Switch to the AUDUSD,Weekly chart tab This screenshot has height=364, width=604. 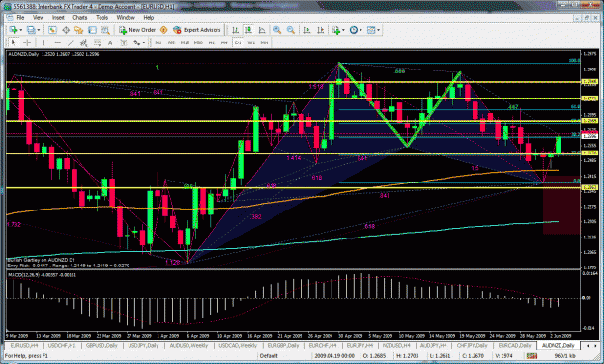pos(188,345)
